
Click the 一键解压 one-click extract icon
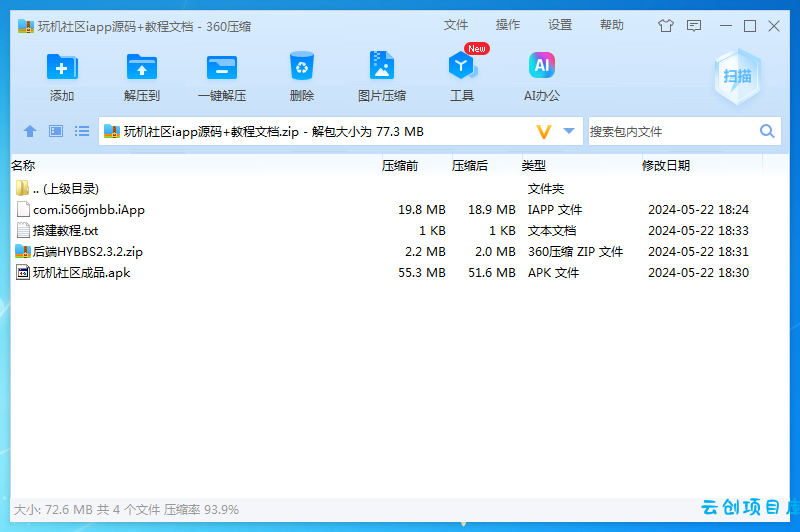(222, 67)
